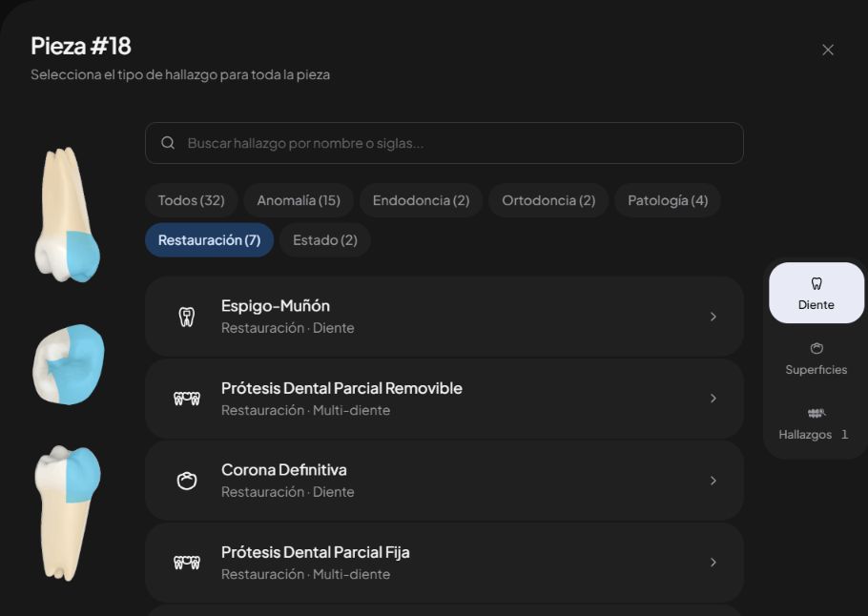Screen dimensions: 868x616
Task: Select Prótesis Dental Parcial Fija finding
Action: 444,563
